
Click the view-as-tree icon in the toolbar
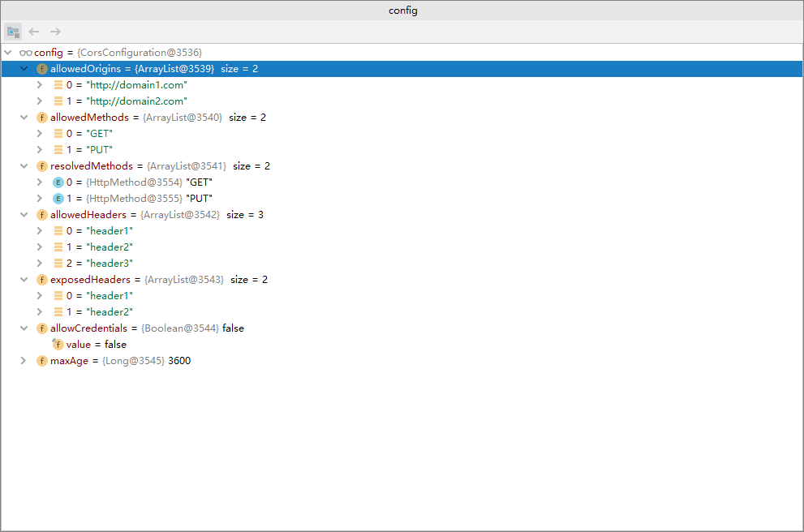[13, 32]
